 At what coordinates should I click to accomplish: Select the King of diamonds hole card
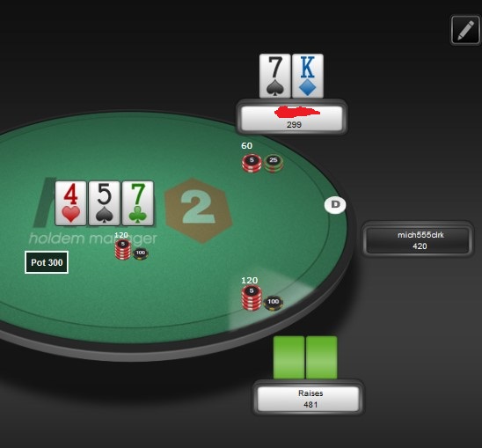307,76
